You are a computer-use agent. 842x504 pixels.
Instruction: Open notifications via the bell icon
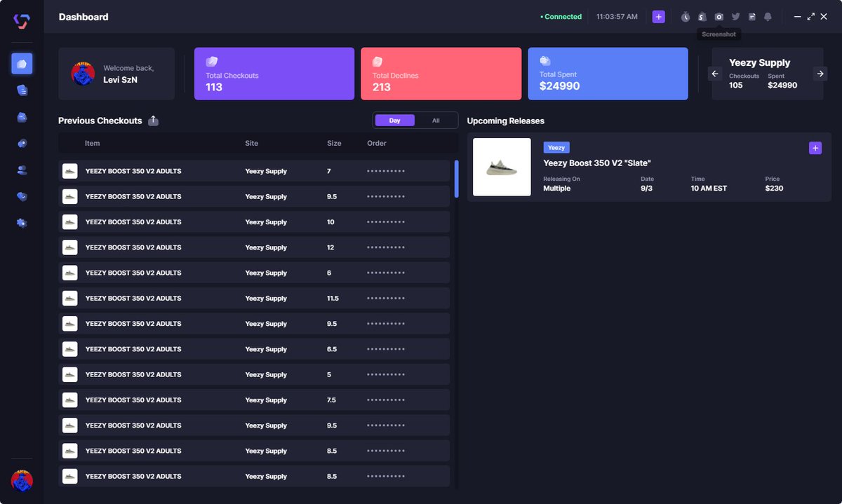(768, 17)
